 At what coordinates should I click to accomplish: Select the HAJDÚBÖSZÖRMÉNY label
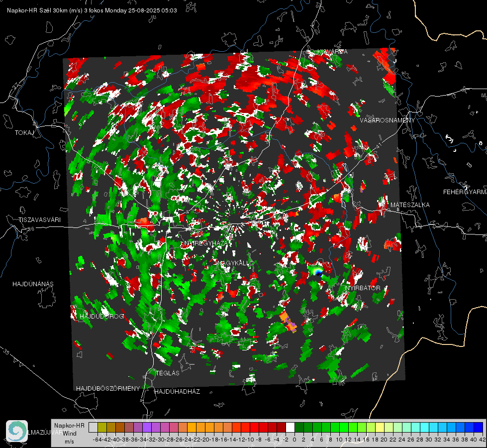(108, 389)
